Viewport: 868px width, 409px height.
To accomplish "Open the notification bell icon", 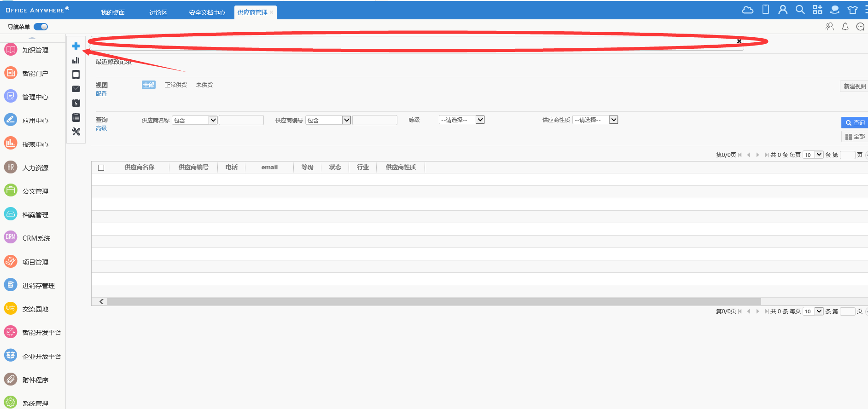I will pyautogui.click(x=845, y=27).
